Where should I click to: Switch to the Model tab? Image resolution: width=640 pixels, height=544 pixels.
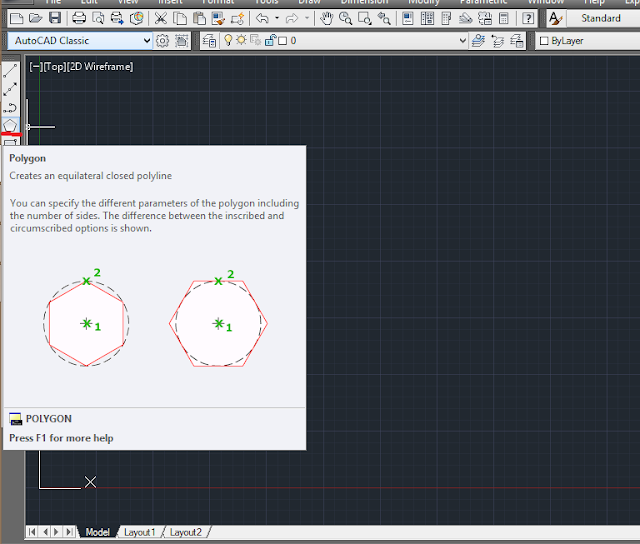pos(98,532)
